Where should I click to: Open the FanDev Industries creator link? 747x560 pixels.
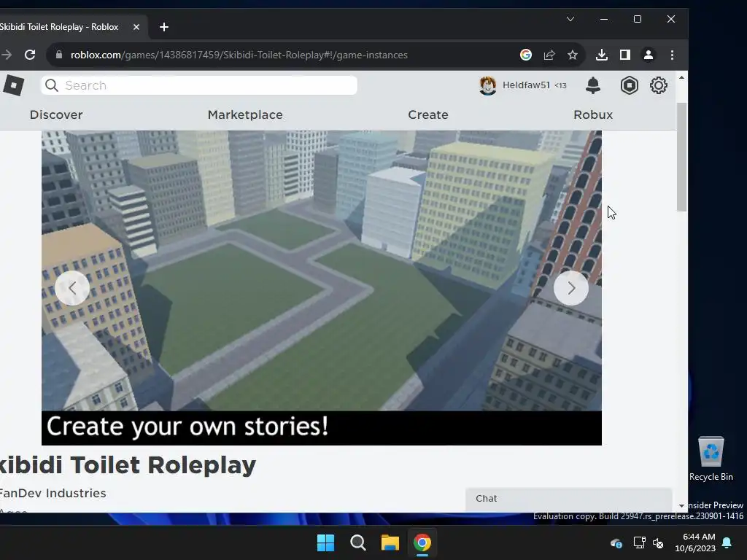coord(53,494)
